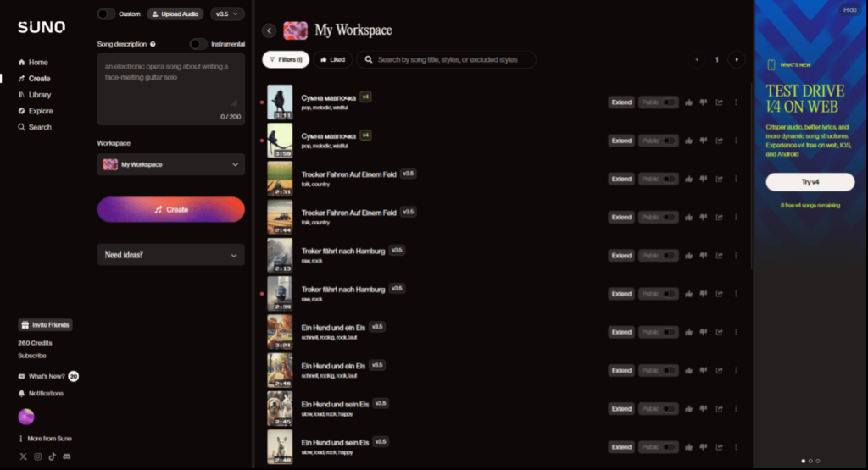Click the Song description help icon
Image resolution: width=868 pixels, height=470 pixels.
point(153,44)
